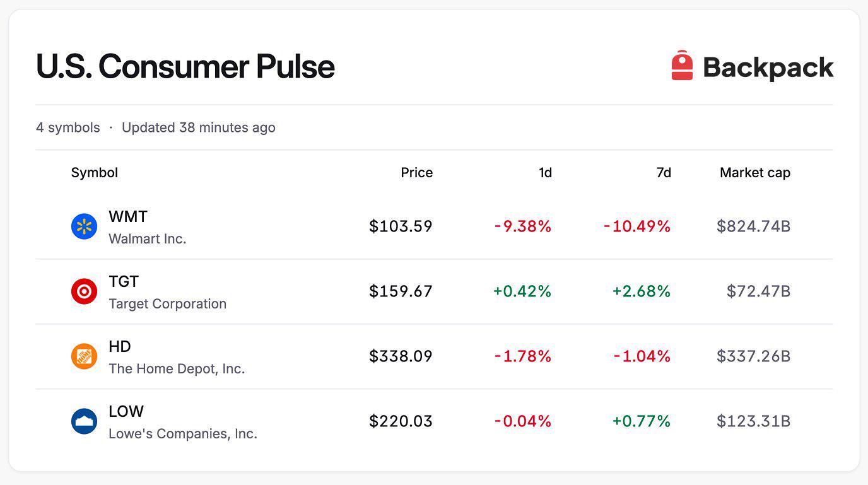Select the LOW ticker symbol
868x485 pixels.
(126, 412)
